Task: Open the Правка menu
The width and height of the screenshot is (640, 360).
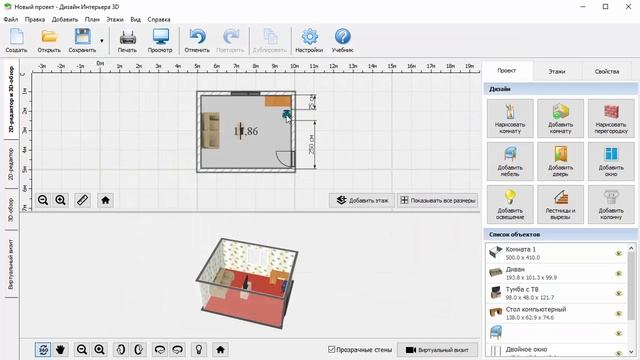Action: [x=35, y=19]
